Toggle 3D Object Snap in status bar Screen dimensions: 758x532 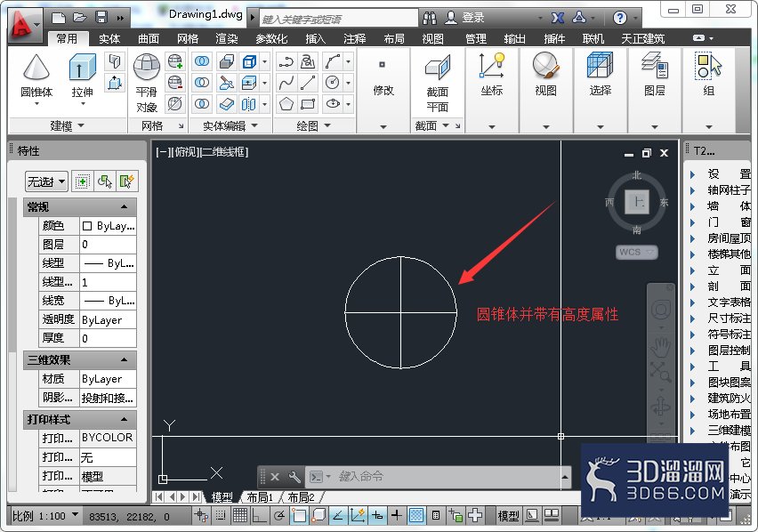click(319, 516)
